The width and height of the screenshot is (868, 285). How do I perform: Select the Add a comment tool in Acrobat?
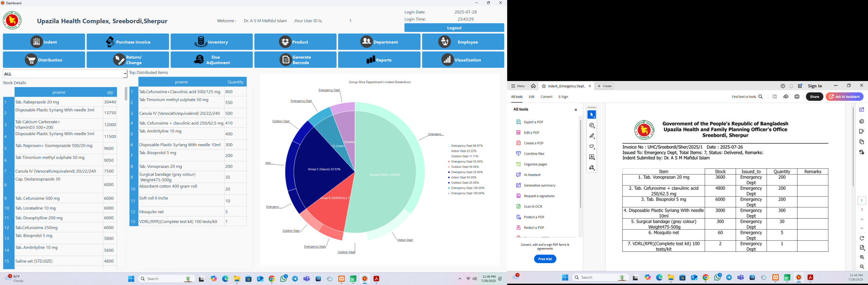point(592,125)
